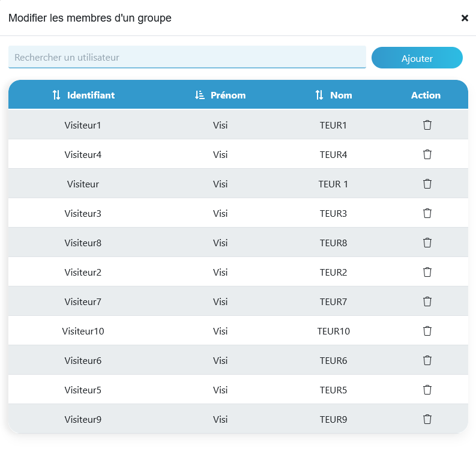Viewport: 476px width, 469px height.
Task: Select the TEUR9 name cell
Action: [x=333, y=419]
